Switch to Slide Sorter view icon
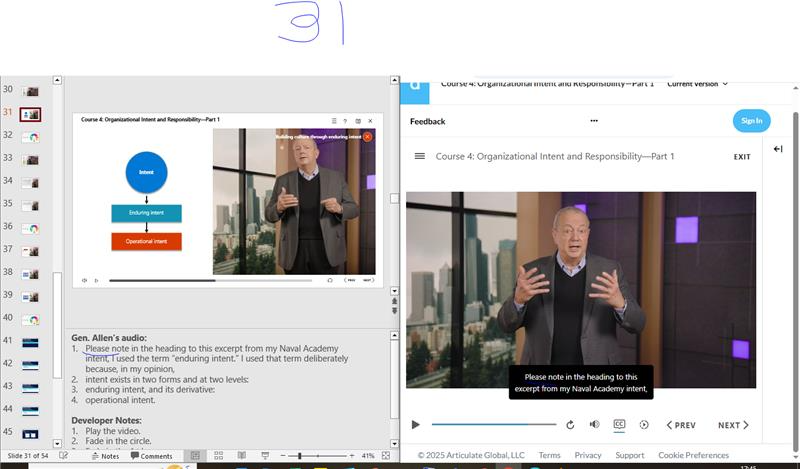 218,455
